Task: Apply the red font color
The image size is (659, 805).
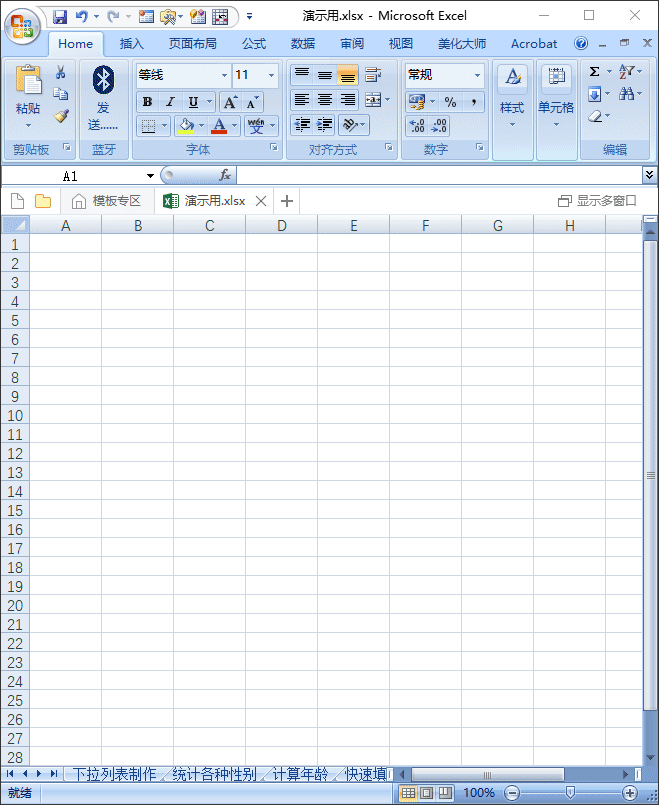Action: pyautogui.click(x=219, y=125)
